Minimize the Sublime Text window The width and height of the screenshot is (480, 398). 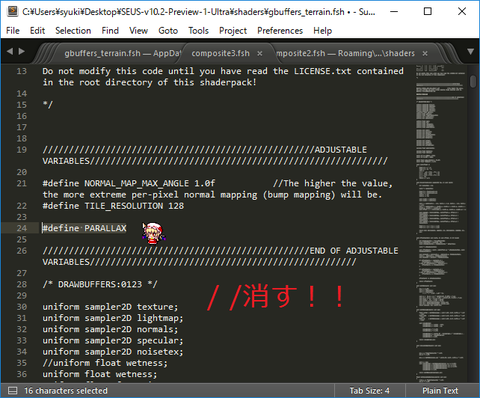394,11
